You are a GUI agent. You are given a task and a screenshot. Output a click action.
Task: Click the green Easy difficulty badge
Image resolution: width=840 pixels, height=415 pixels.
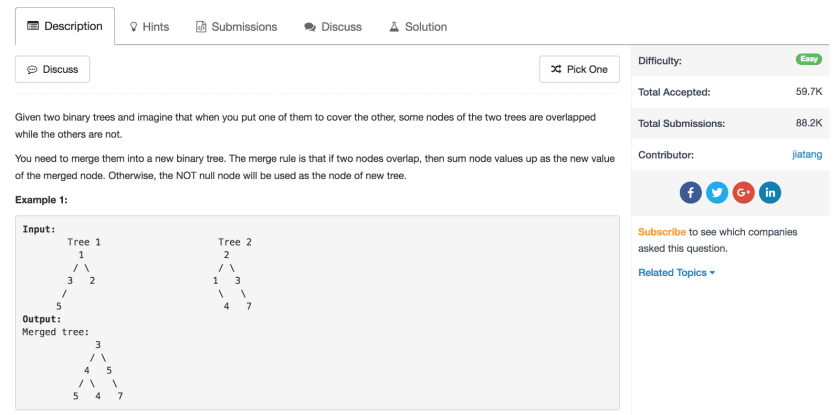click(x=808, y=60)
